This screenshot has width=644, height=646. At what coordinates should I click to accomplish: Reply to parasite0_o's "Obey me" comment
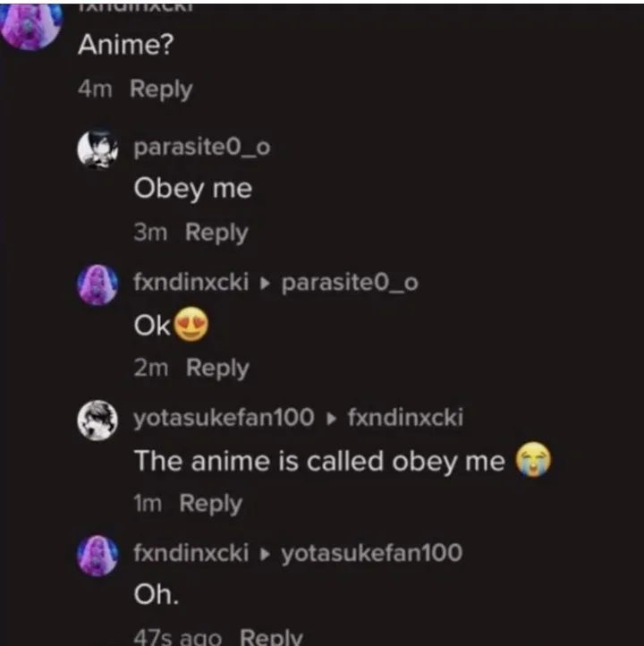pyautogui.click(x=216, y=233)
